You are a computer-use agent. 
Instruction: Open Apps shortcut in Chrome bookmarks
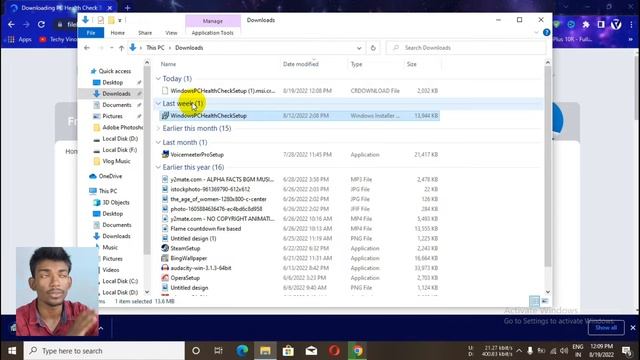coord(20,40)
